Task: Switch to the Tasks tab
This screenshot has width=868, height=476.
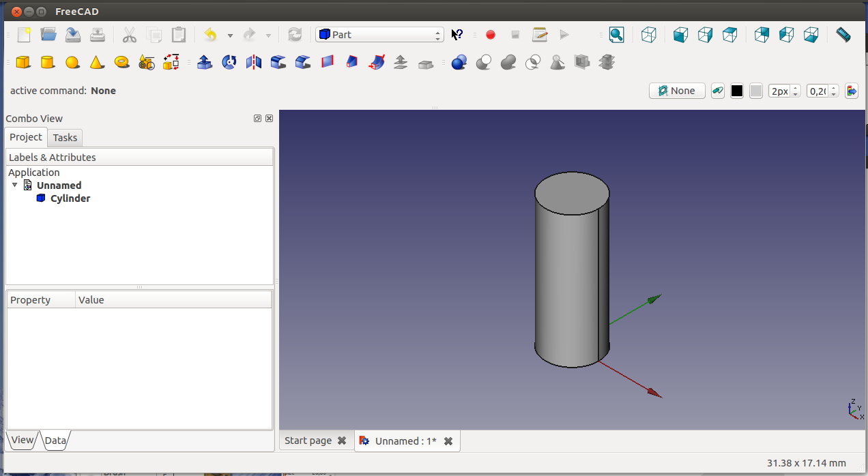Action: click(65, 138)
